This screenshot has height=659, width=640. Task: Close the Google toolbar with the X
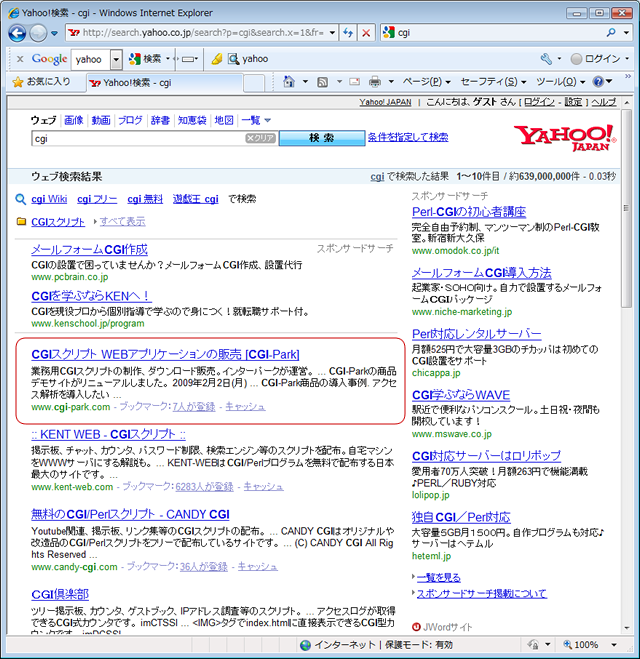coord(20,59)
